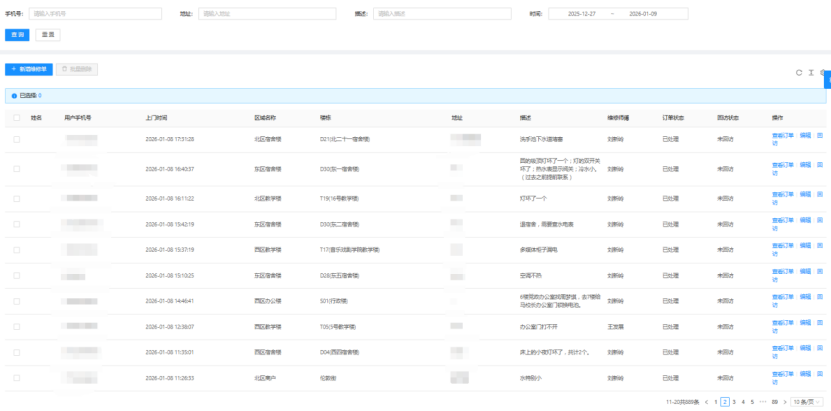Go to the next page using right arrow
This screenshot has height=411, width=831.
coord(783,401)
